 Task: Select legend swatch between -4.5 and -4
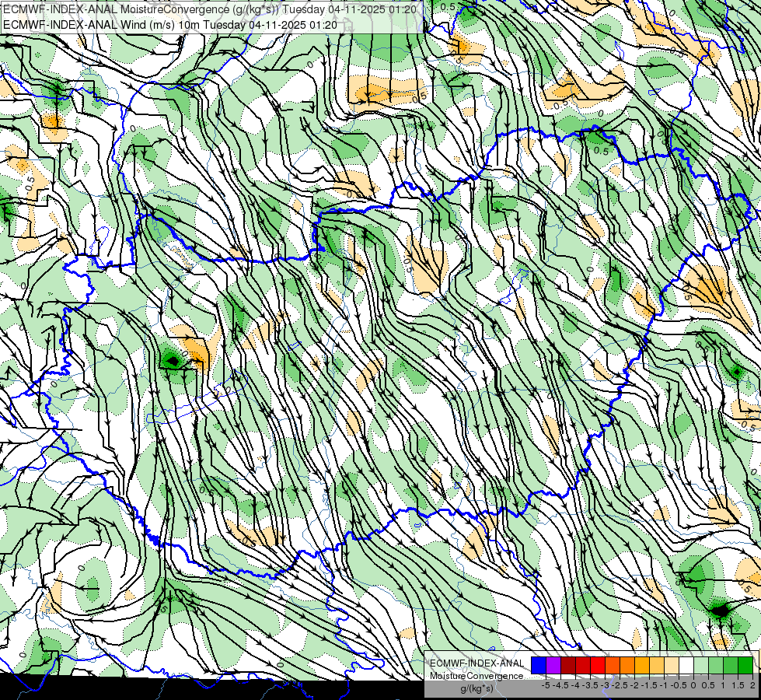click(x=568, y=666)
